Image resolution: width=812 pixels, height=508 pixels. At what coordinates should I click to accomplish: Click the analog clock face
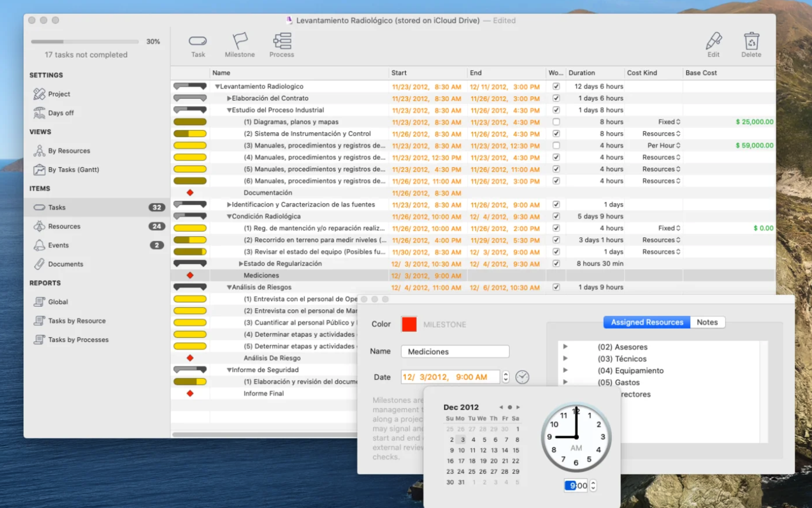576,437
